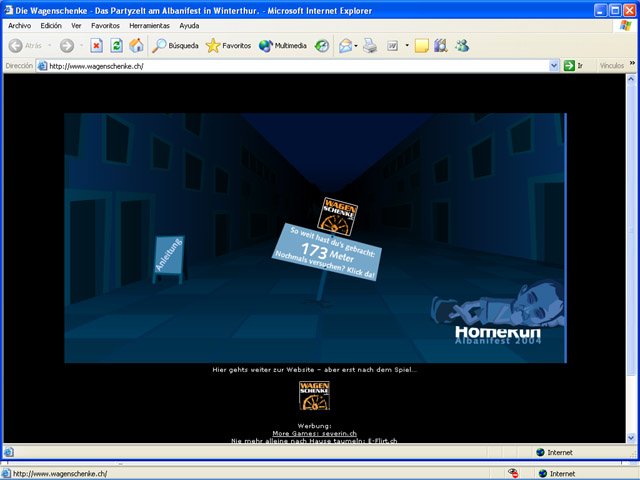Click the privacy eye blocked icon

[513, 473]
